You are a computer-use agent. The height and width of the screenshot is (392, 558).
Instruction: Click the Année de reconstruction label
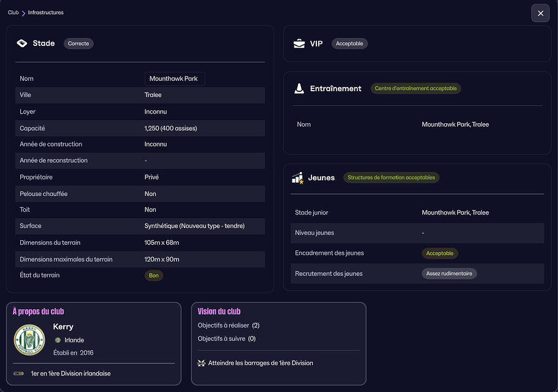(x=54, y=160)
